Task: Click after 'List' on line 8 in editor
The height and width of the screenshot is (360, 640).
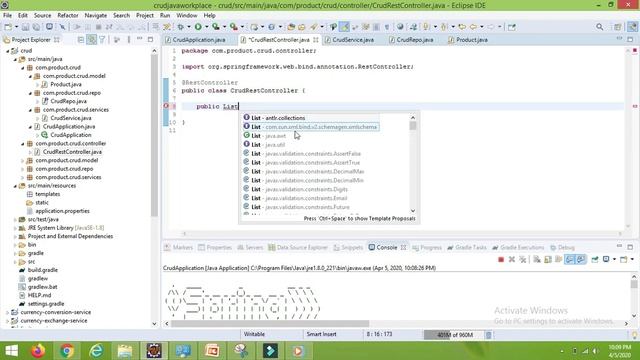Action: click(x=238, y=106)
